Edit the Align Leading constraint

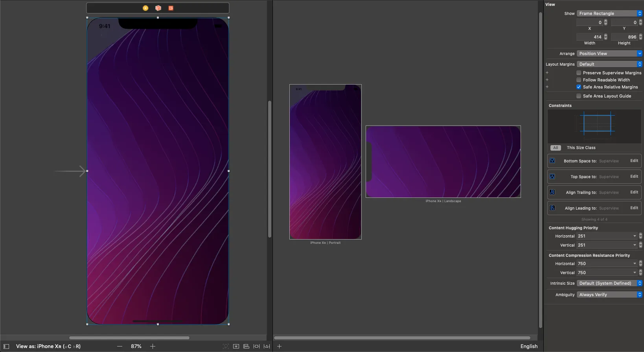634,208
